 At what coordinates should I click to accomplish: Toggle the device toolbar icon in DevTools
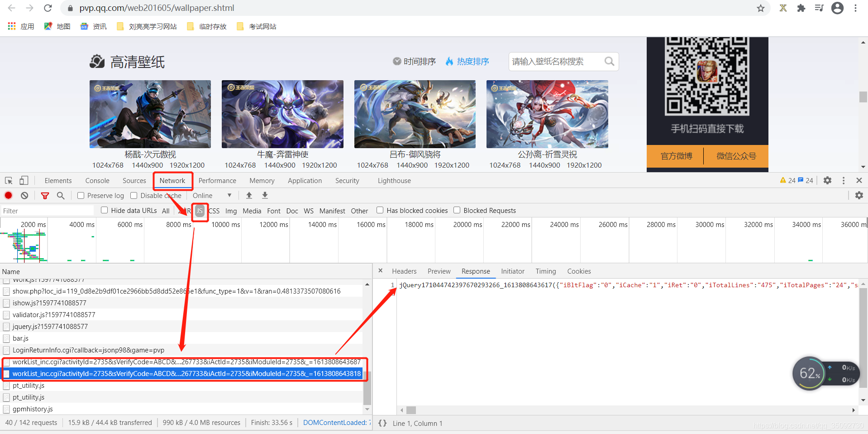[24, 180]
